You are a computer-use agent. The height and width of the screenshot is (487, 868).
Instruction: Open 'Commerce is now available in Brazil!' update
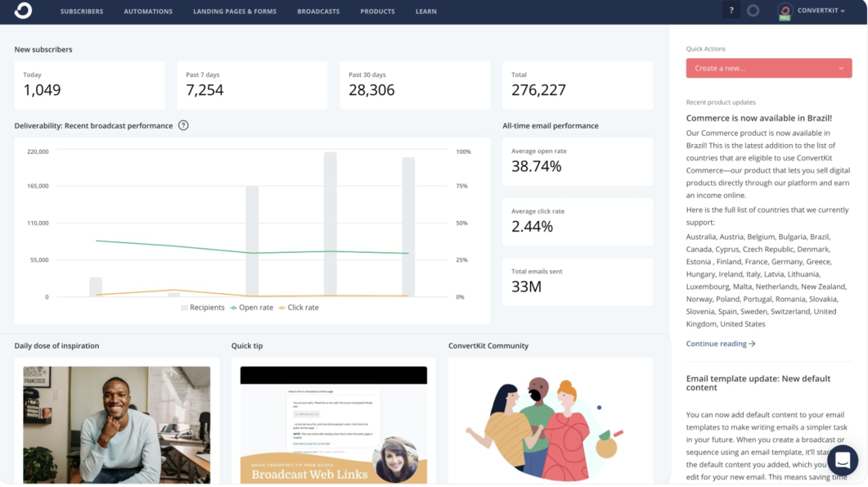click(759, 118)
